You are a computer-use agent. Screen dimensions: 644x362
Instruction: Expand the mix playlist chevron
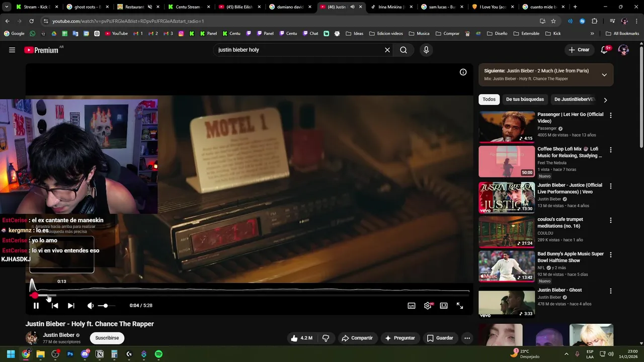click(x=604, y=75)
